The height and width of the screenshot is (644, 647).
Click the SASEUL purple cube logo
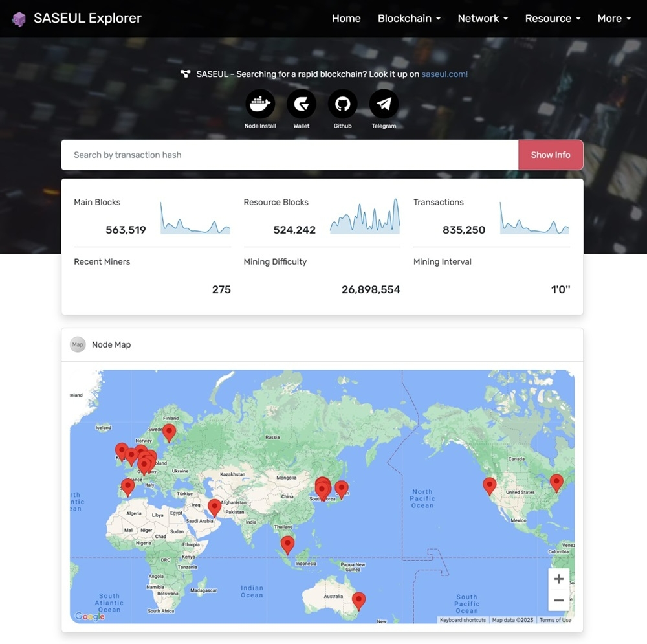click(19, 19)
